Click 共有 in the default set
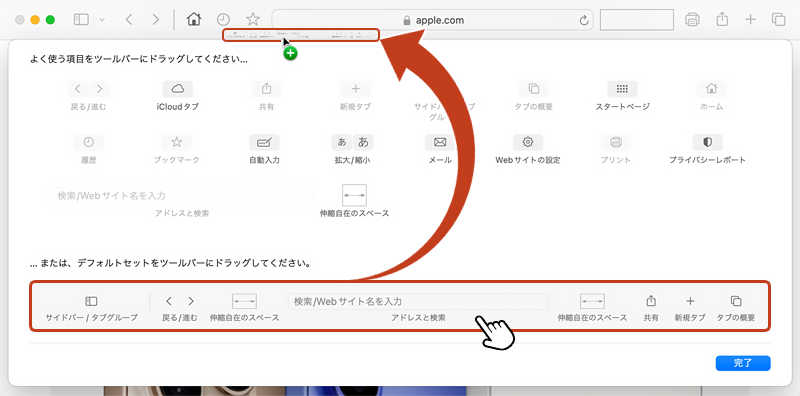This screenshot has height=396, width=800. tap(651, 308)
